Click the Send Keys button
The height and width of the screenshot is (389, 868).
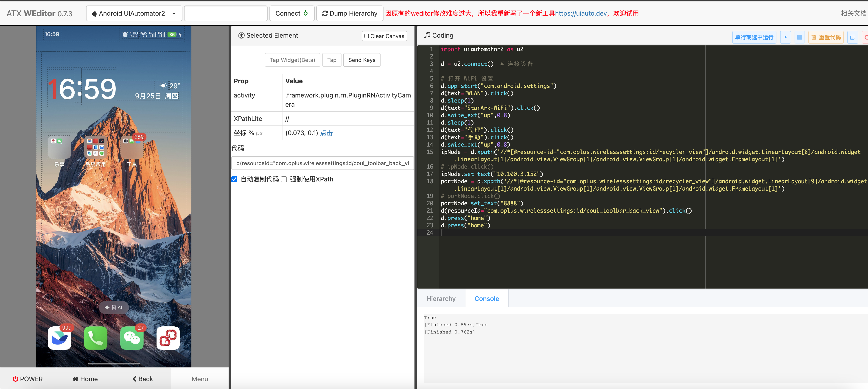point(361,60)
